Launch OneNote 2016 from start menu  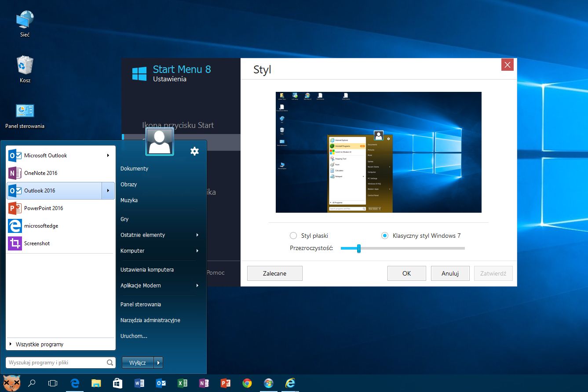click(x=61, y=173)
